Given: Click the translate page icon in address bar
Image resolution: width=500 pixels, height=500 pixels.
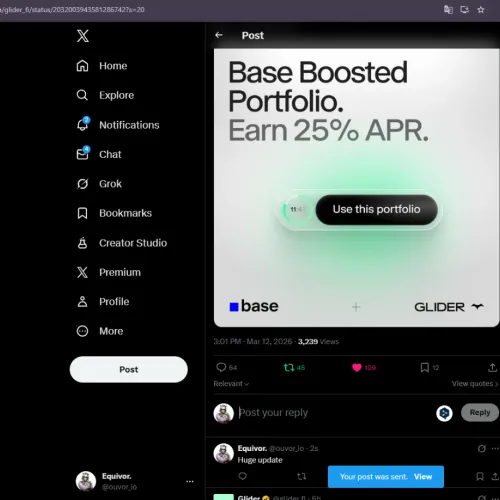Looking at the screenshot, I should [x=448, y=10].
